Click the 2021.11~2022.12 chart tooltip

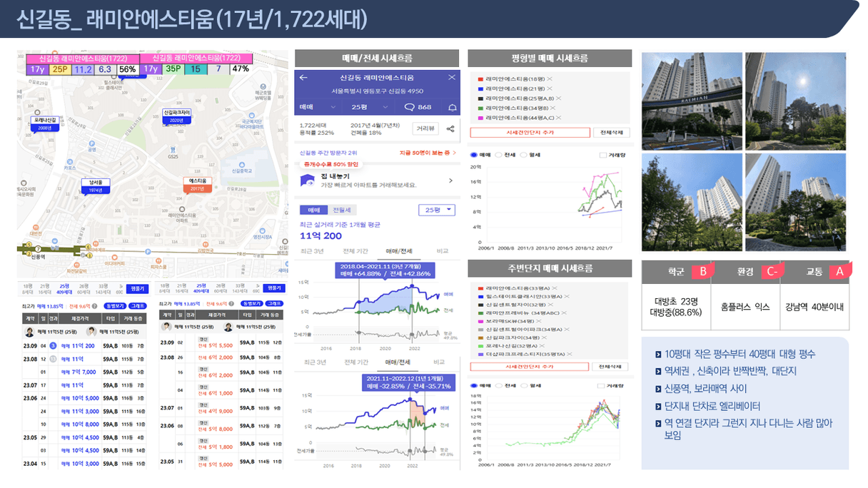tap(410, 382)
